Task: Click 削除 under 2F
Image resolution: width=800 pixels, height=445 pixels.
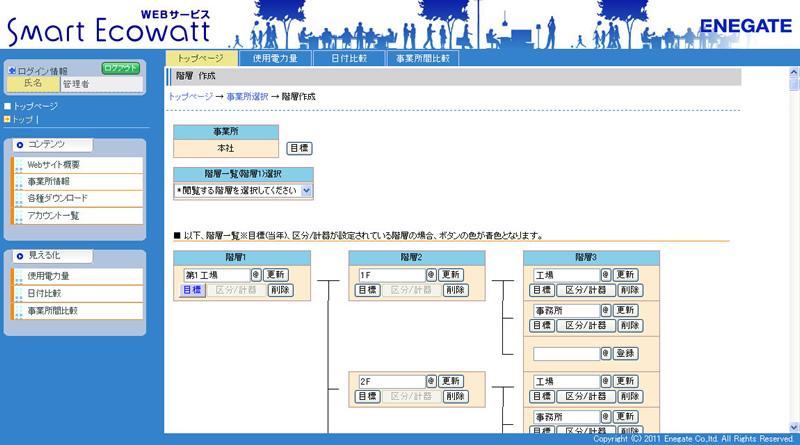Action: click(x=455, y=397)
